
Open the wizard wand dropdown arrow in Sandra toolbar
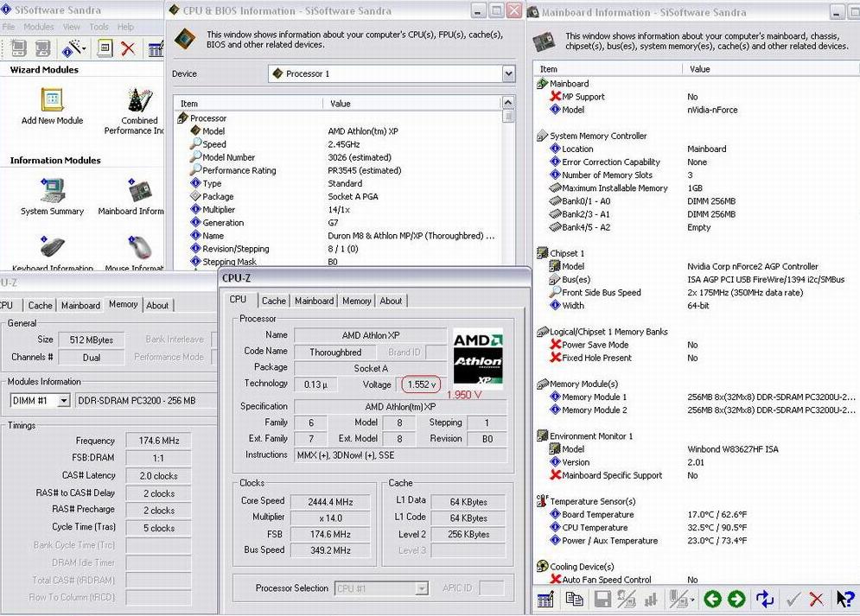coord(84,48)
